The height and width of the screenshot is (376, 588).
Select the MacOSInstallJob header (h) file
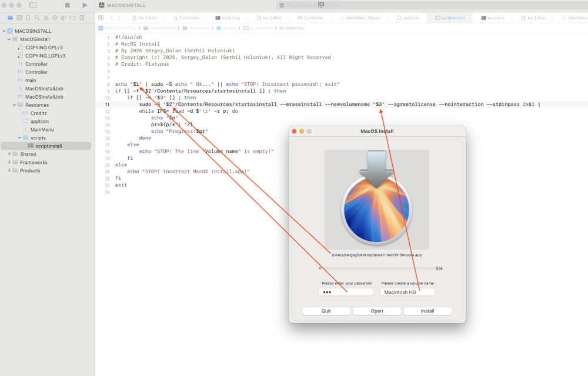[x=44, y=89]
